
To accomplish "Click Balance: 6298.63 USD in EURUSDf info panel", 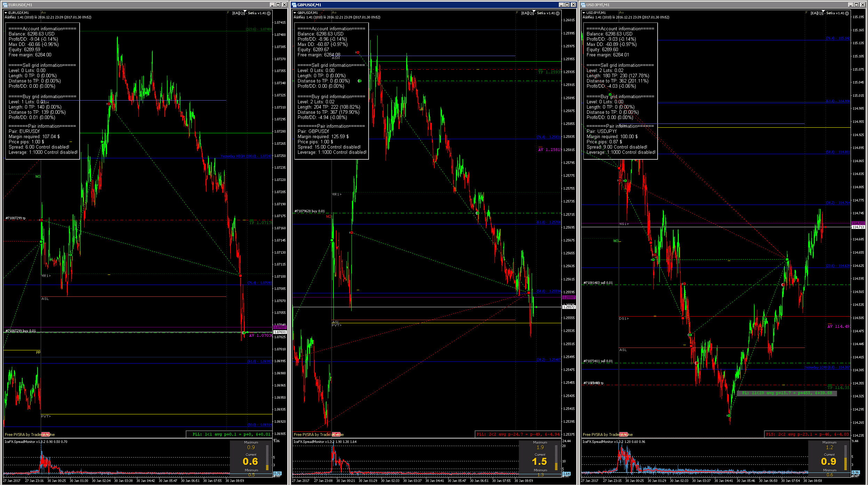I will [x=32, y=34].
